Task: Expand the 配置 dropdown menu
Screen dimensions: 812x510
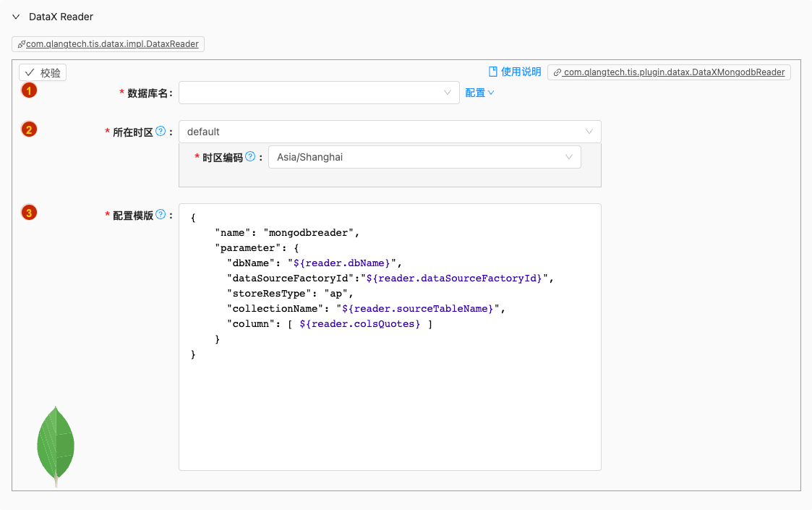Action: (479, 93)
